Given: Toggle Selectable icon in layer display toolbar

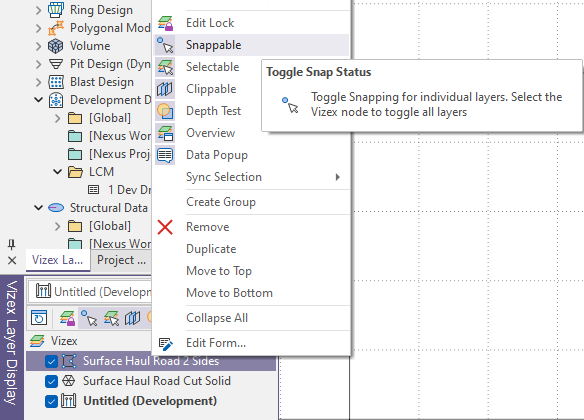Looking at the screenshot, I should pos(111,318).
